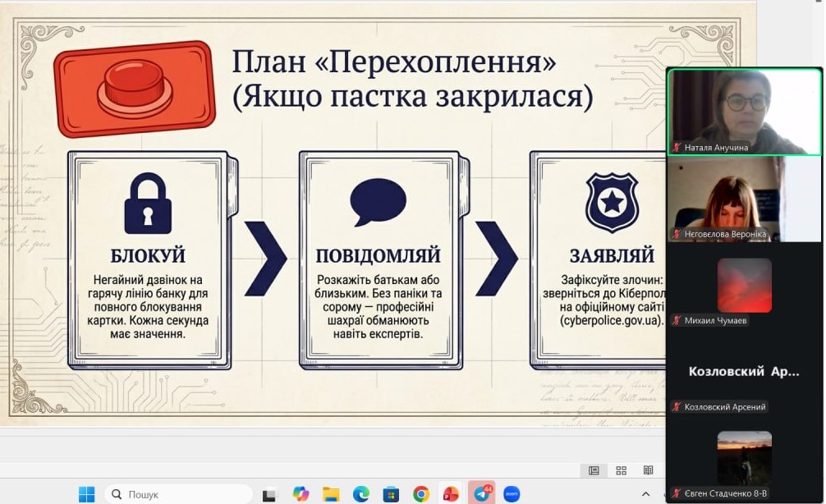Launch Copilot from the taskbar
The height and width of the screenshot is (504, 826).
(301, 494)
